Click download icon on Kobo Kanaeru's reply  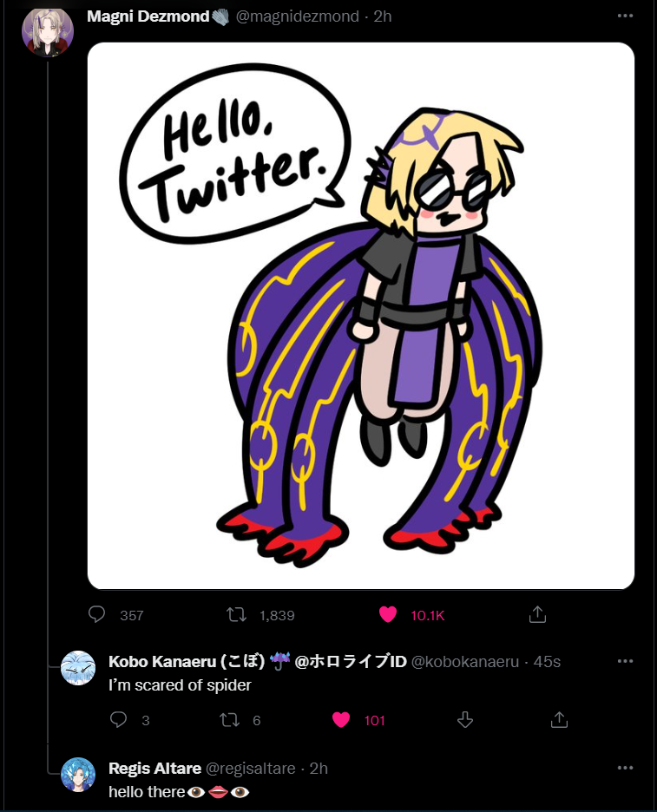[x=465, y=719]
